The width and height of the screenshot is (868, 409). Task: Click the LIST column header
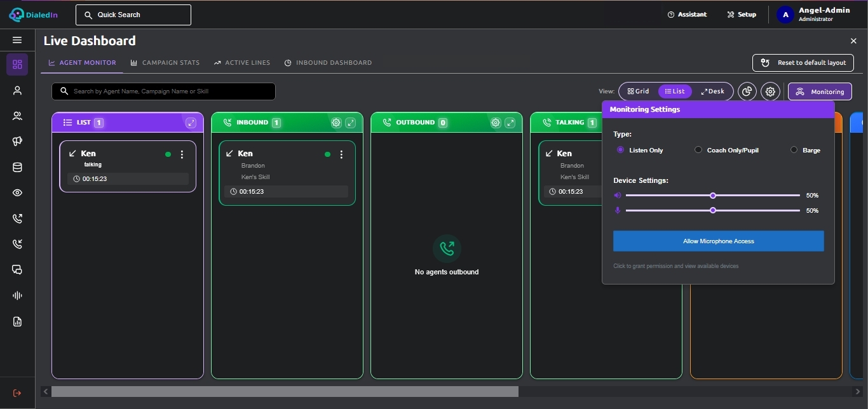[x=128, y=123]
